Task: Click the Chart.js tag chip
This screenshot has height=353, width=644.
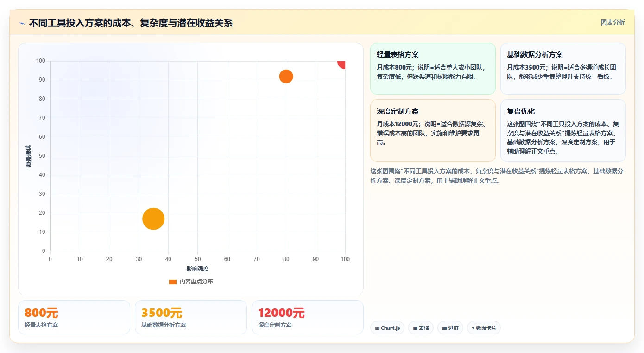Action: tap(387, 328)
